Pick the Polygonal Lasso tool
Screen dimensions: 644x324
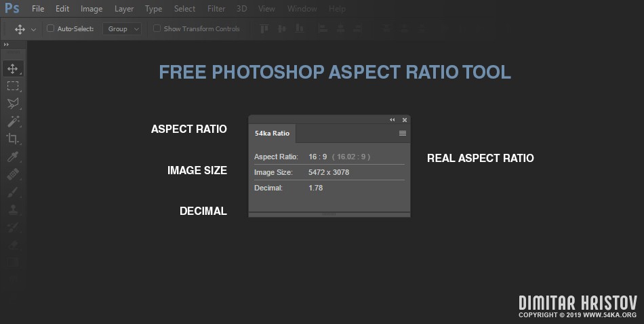click(x=13, y=104)
